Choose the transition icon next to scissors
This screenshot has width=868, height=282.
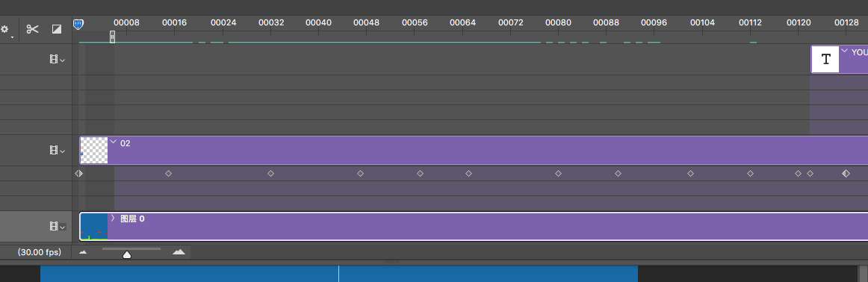57,29
